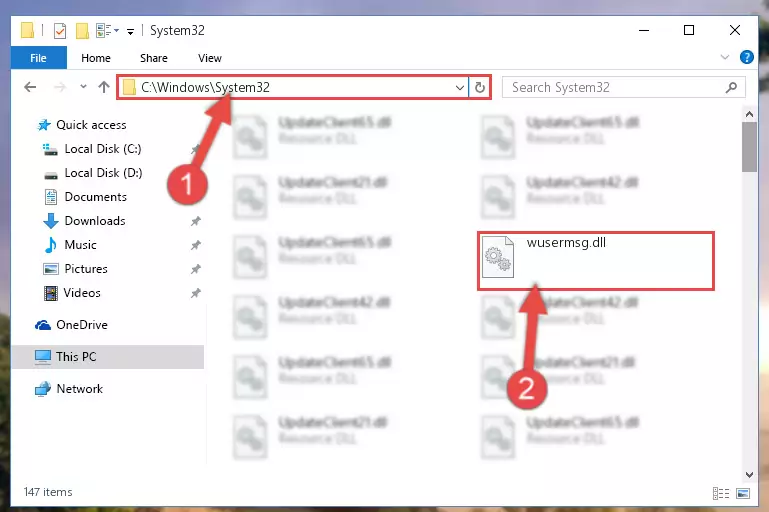Switch to the Home ribbon tab
The image size is (769, 512).
[x=96, y=58]
